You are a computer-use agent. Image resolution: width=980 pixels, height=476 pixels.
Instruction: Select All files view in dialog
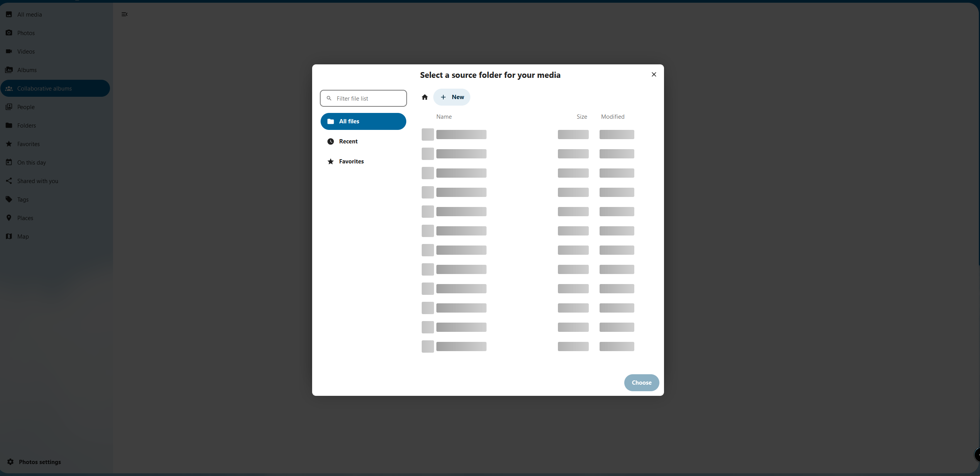pos(363,121)
